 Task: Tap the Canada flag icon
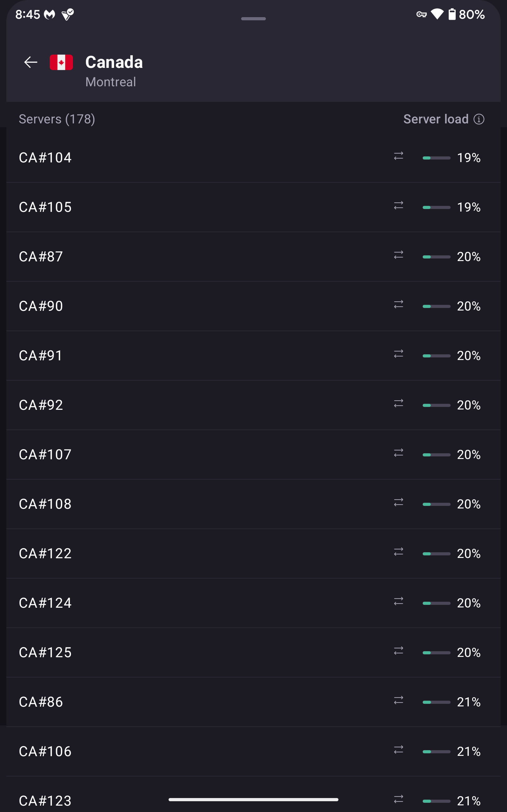click(61, 62)
